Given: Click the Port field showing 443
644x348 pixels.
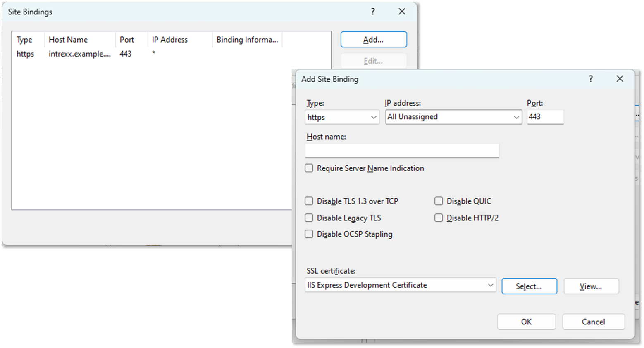Looking at the screenshot, I should click(545, 117).
